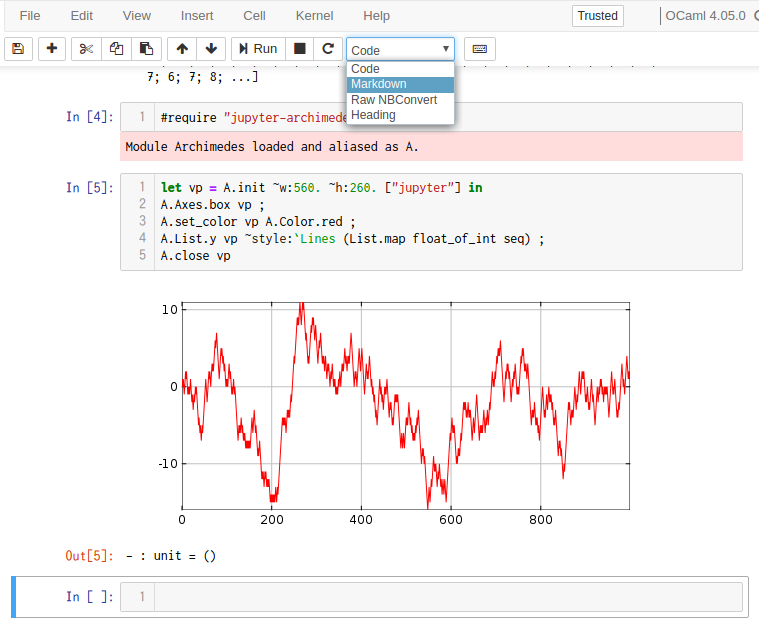Run the selected cell

(258, 49)
